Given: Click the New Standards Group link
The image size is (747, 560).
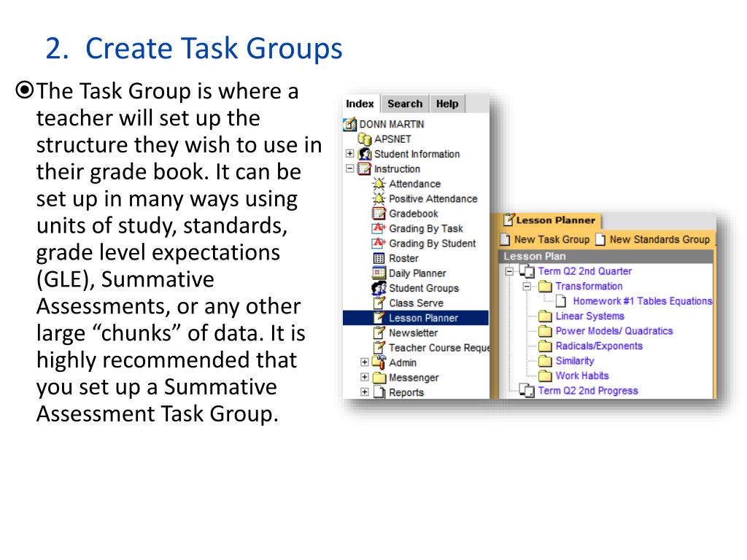Looking at the screenshot, I should point(659,239).
